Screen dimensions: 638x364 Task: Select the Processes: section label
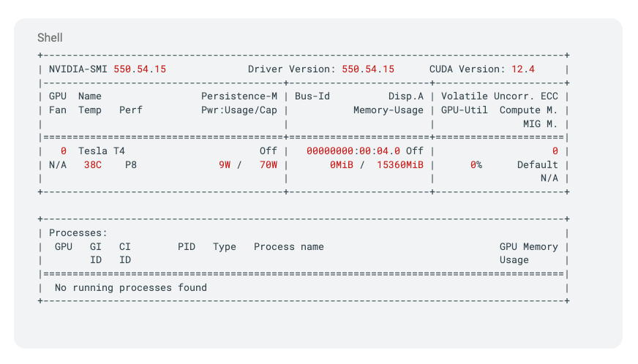point(78,233)
